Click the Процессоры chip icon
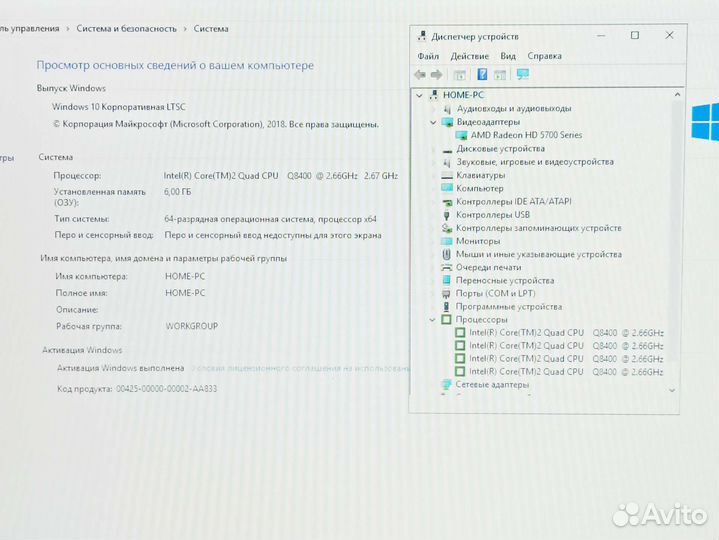The width and height of the screenshot is (719, 540). 446,320
